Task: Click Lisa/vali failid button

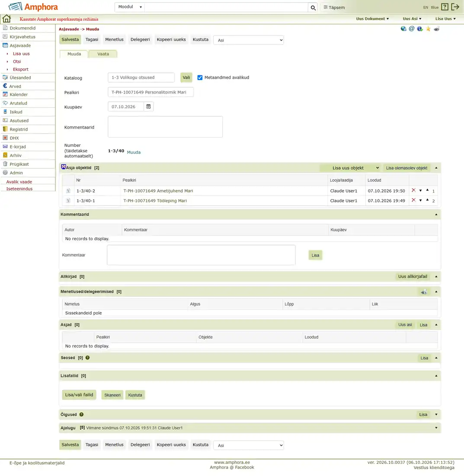Action: click(79, 395)
